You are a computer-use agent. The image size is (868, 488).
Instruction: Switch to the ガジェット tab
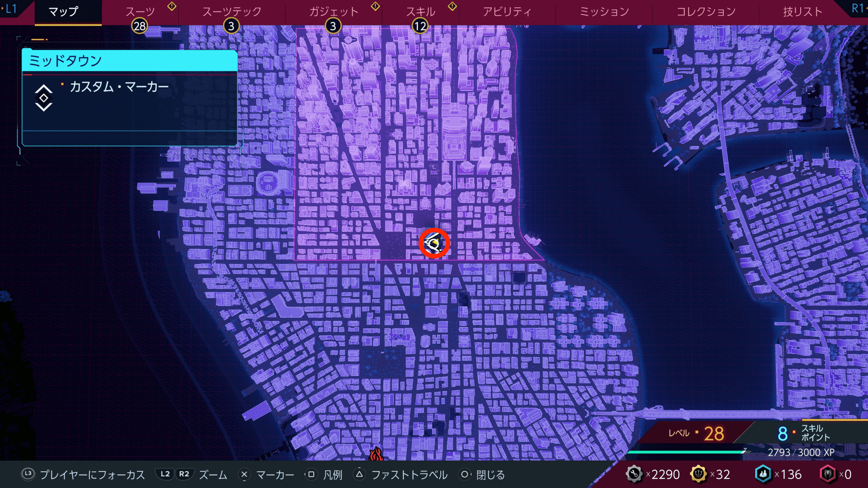[334, 12]
